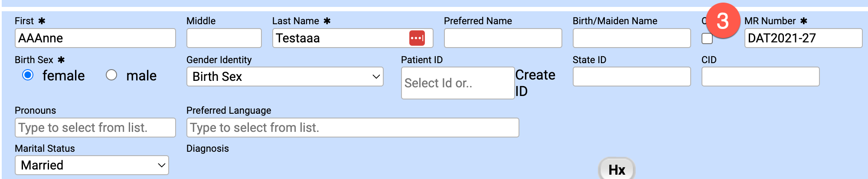868x179 pixels.
Task: Click the red icon in Last Name field
Action: [417, 38]
